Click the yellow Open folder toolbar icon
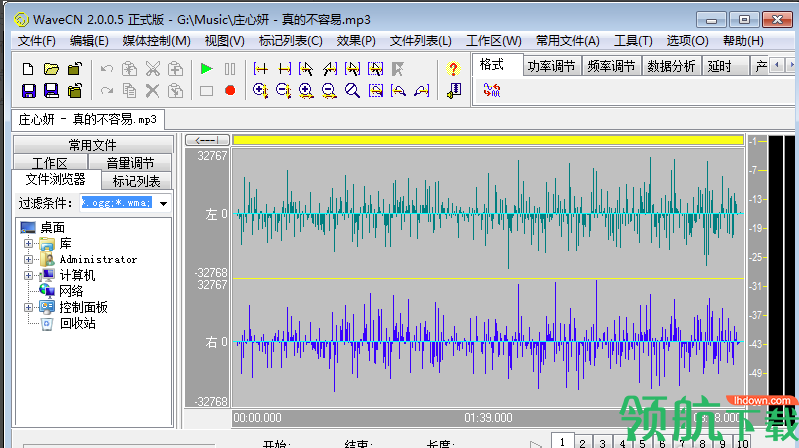This screenshot has width=799, height=448. [x=51, y=69]
